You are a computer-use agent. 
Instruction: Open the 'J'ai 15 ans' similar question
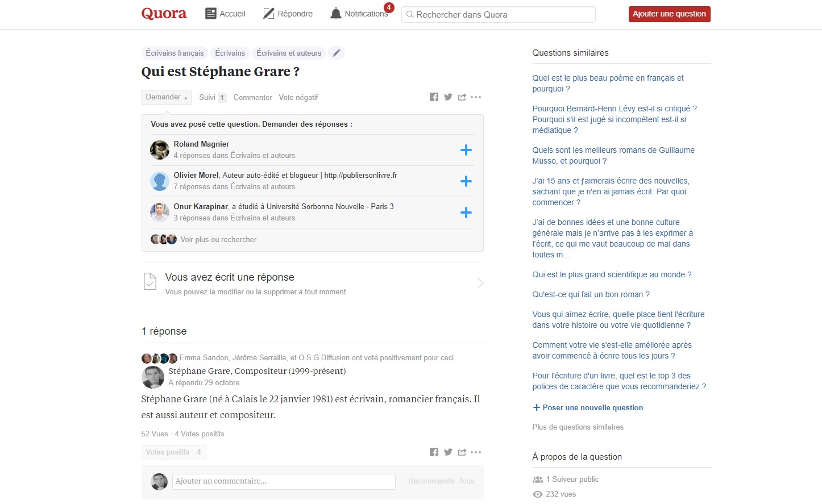point(611,191)
